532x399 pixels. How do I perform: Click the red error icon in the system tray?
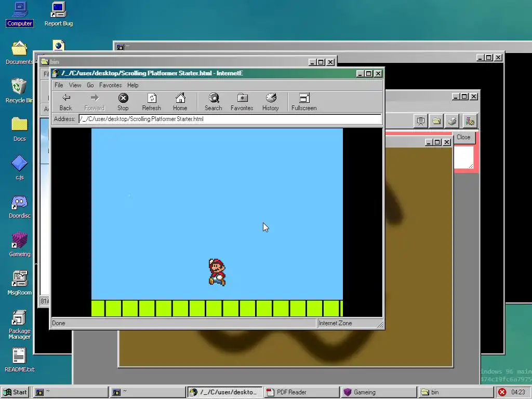(502, 392)
